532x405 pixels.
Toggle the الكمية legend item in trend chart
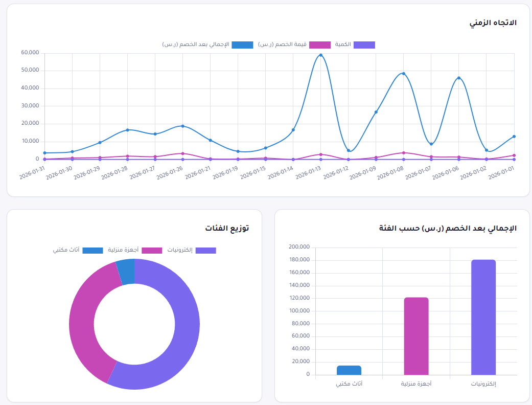pos(355,45)
